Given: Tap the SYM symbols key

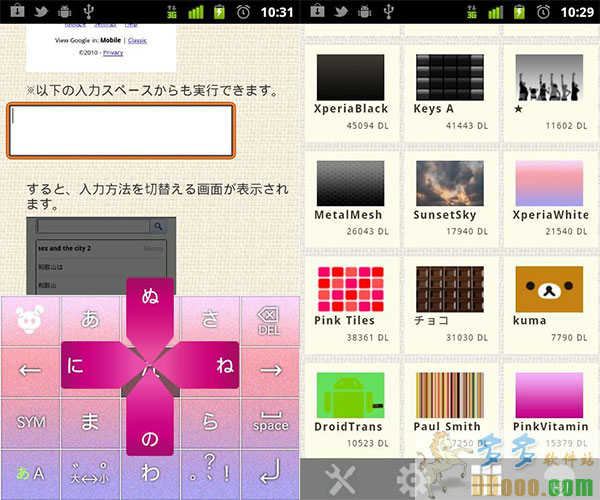Looking at the screenshot, I should [30, 422].
